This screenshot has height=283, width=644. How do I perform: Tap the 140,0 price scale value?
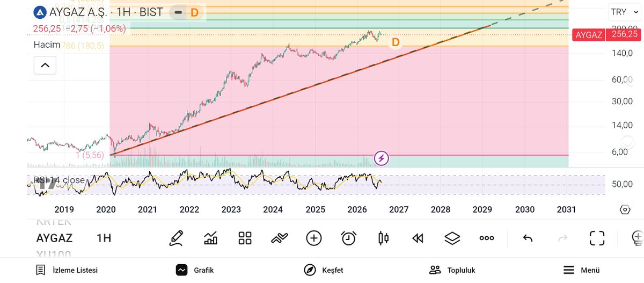[x=622, y=53]
